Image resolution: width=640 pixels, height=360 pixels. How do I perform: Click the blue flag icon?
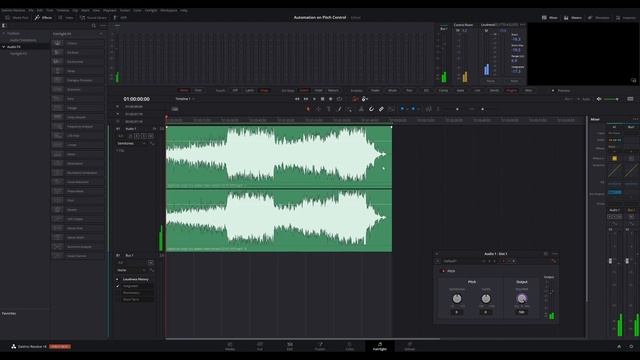[402, 109]
